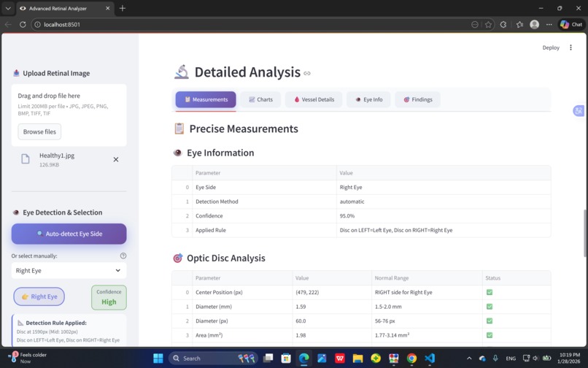Open browser settings and more menu
The width and height of the screenshot is (588, 368).
pyautogui.click(x=549, y=24)
